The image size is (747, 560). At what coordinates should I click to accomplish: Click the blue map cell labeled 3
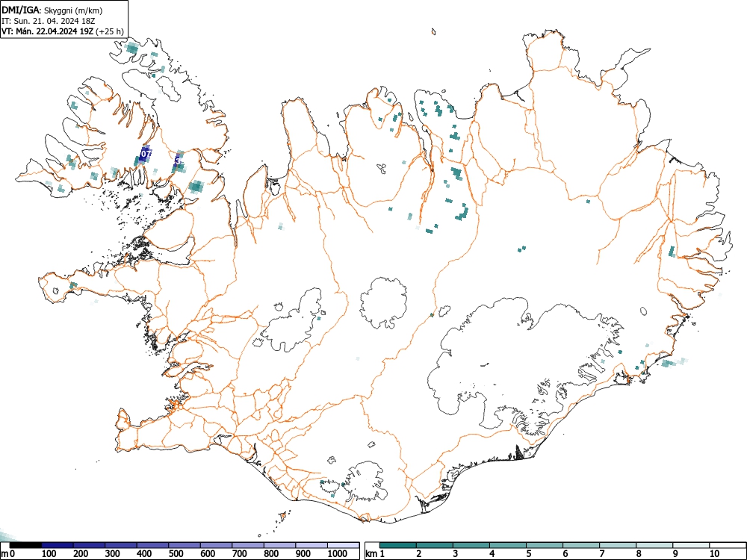click(177, 161)
